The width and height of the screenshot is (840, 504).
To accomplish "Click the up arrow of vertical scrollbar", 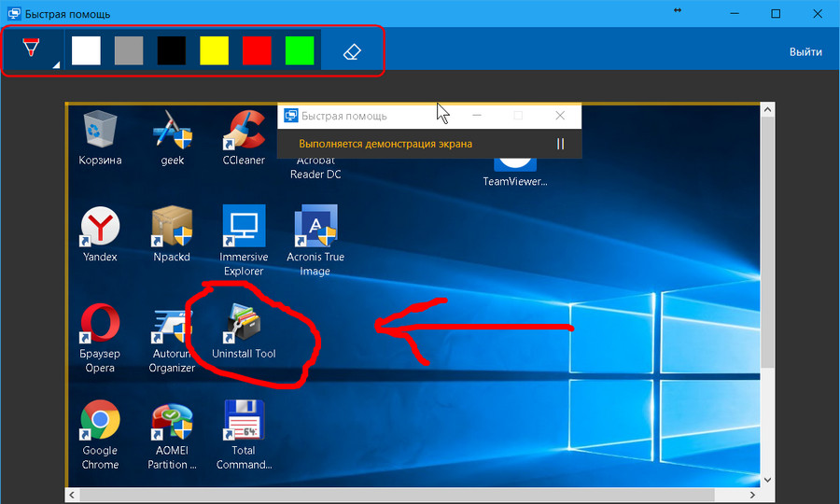I will coord(767,110).
